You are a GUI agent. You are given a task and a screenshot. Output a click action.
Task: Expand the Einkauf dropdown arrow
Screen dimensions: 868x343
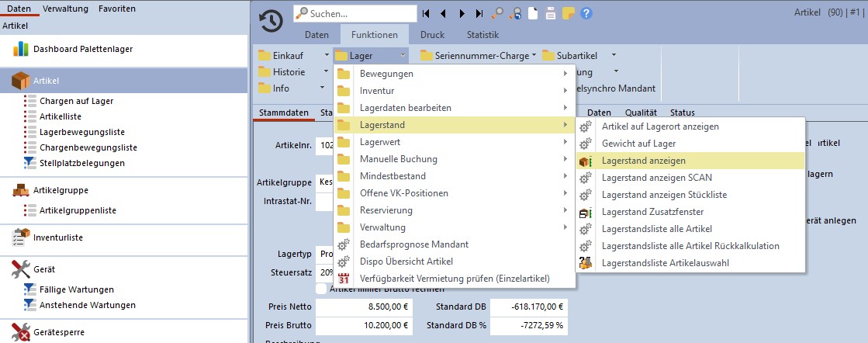tap(327, 55)
